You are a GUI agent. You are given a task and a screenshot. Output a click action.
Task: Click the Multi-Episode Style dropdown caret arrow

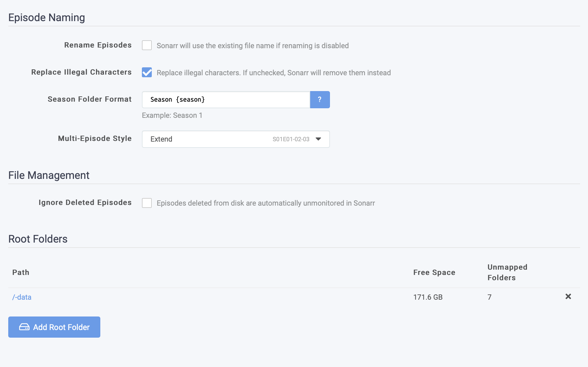(x=318, y=139)
